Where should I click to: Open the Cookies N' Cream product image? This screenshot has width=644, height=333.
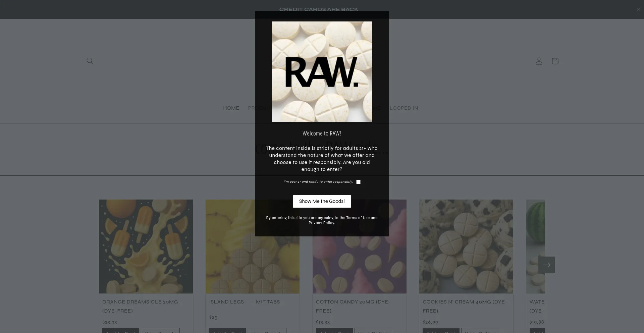(x=466, y=246)
